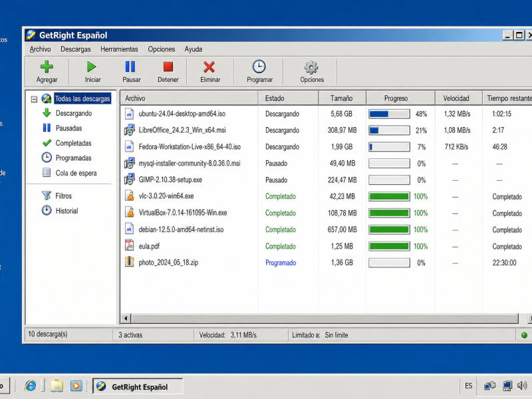Screen dimensions: 532x399
Task: Click the Historial clock icon
Action: pyautogui.click(x=47, y=210)
